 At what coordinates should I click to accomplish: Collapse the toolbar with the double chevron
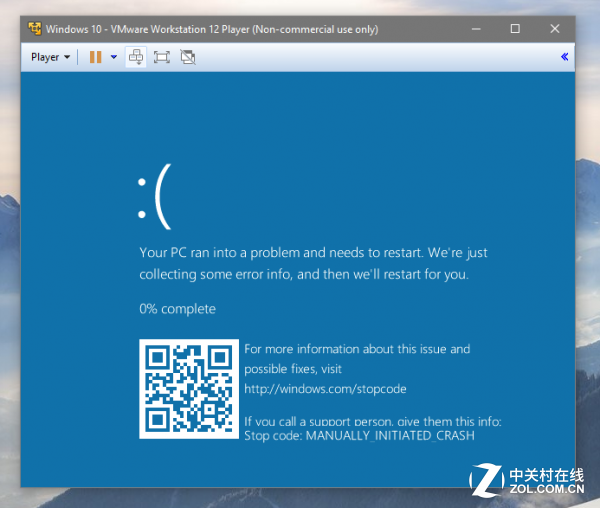pos(564,57)
